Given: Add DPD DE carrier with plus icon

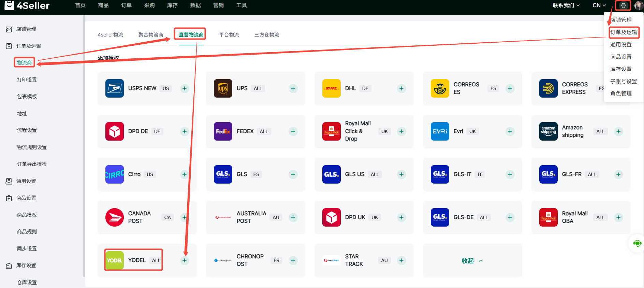Looking at the screenshot, I should [185, 131].
